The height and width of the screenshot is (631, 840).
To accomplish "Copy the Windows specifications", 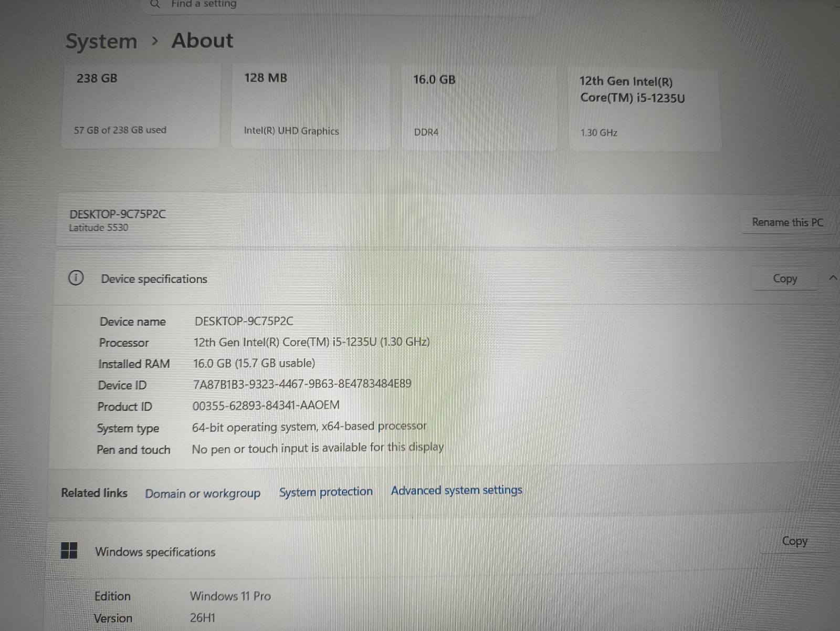I will point(794,541).
